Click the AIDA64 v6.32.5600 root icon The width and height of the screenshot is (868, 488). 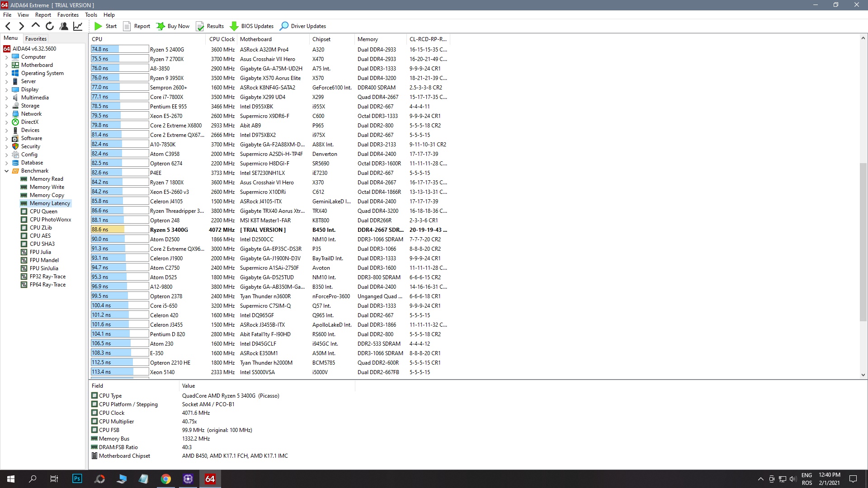coord(7,49)
